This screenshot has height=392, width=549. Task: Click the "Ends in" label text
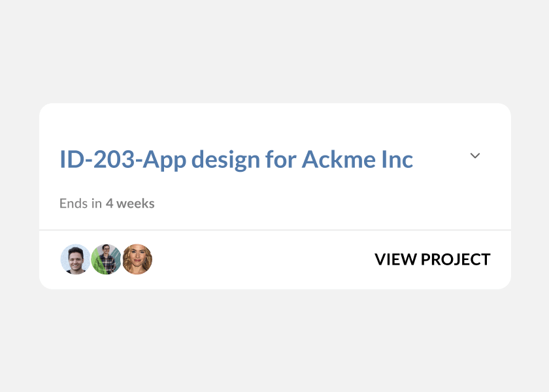tap(80, 203)
